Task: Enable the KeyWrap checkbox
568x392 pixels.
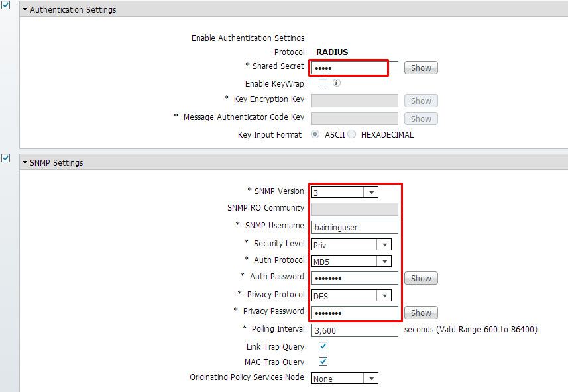Action: 323,83
